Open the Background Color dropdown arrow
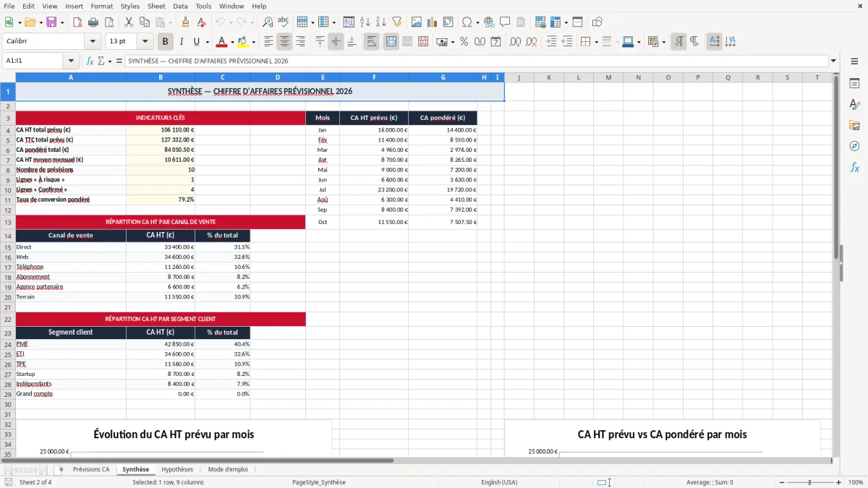 (x=253, y=42)
